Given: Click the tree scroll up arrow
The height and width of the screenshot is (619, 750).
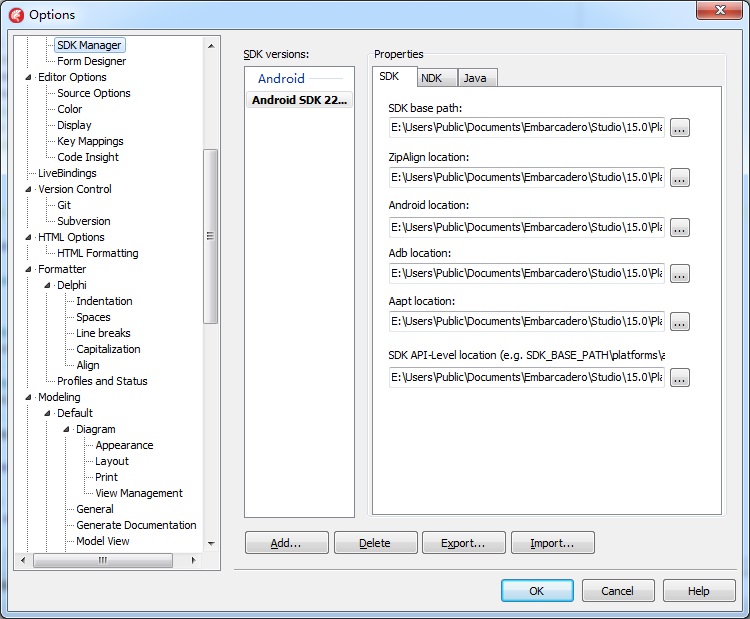Looking at the screenshot, I should [x=211, y=46].
